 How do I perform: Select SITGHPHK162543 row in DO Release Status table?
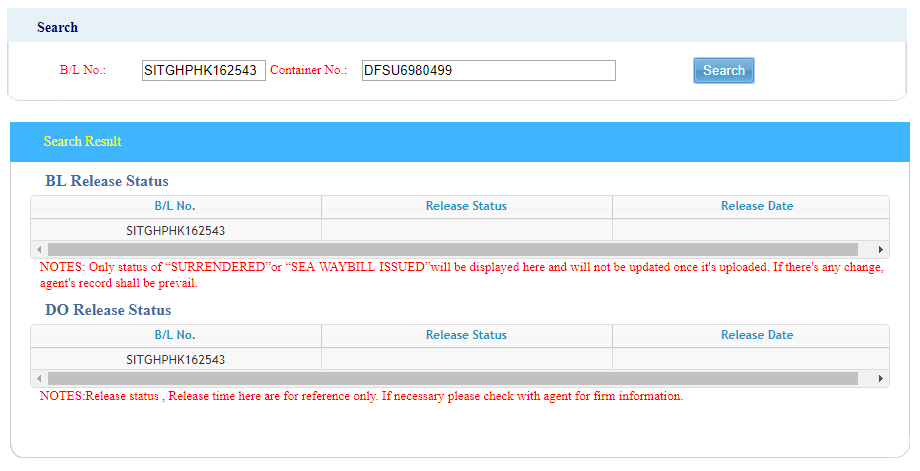(175, 360)
